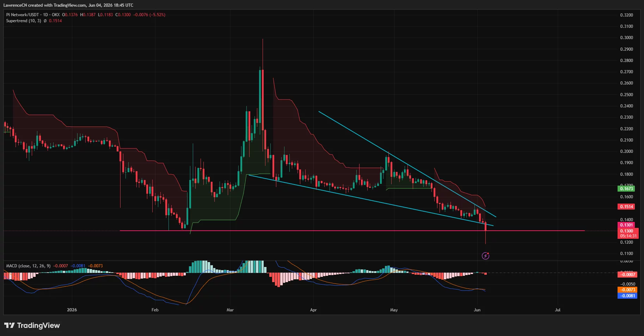Click the 0.3200 price axis label
Viewport: 644px width, 336px height.
coord(627,15)
